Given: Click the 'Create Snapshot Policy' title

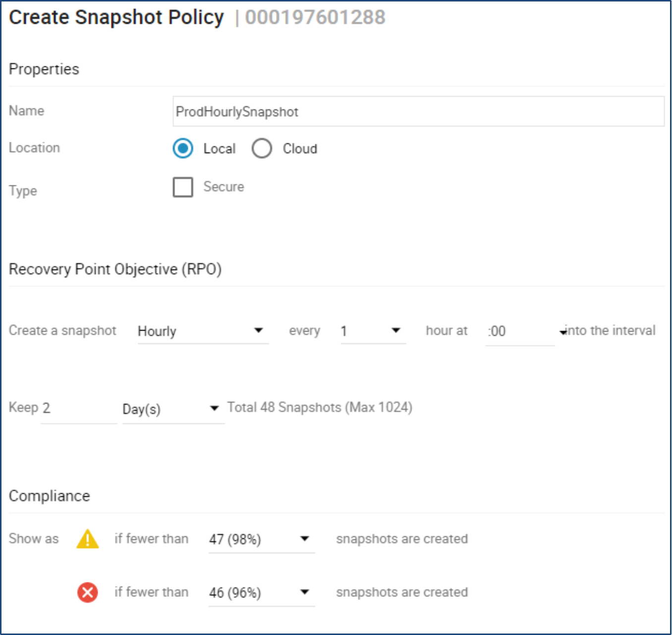Looking at the screenshot, I should (116, 17).
